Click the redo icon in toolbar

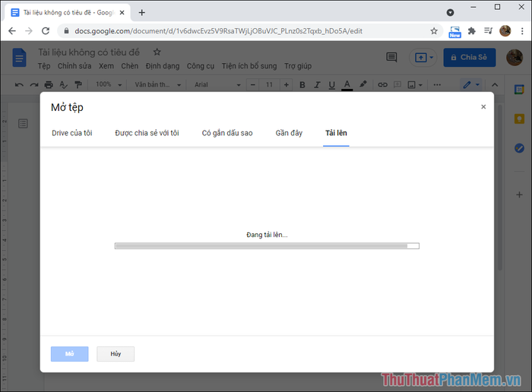pyautogui.click(x=34, y=85)
